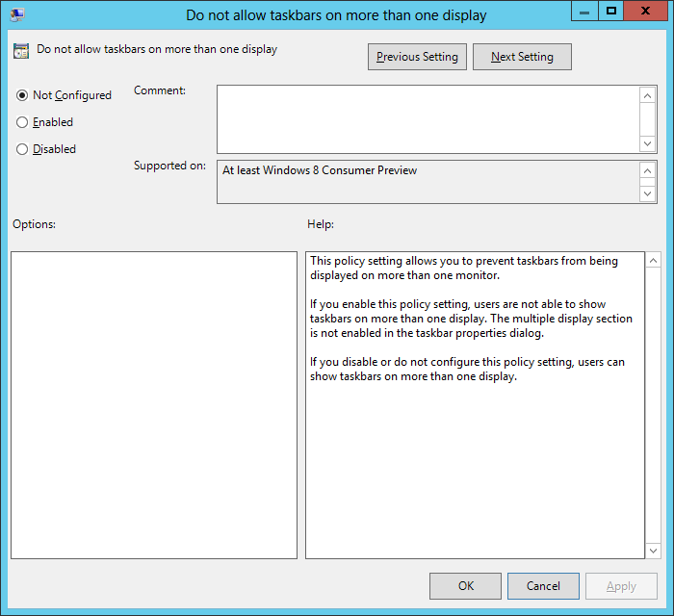The image size is (674, 616).
Task: Click the policy setting icon beside the heading
Action: point(21,51)
